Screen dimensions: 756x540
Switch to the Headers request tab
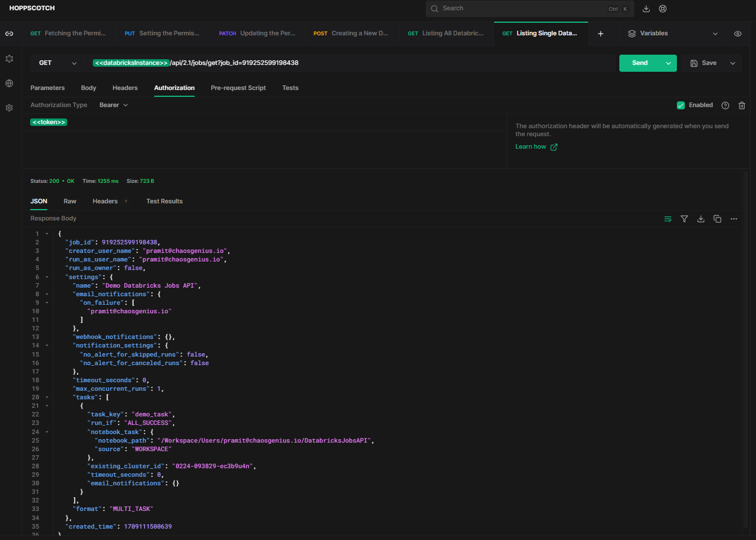pyautogui.click(x=125, y=88)
